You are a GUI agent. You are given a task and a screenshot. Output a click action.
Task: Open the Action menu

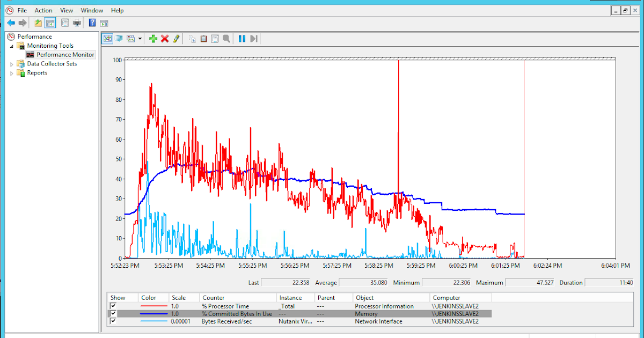coord(43,10)
